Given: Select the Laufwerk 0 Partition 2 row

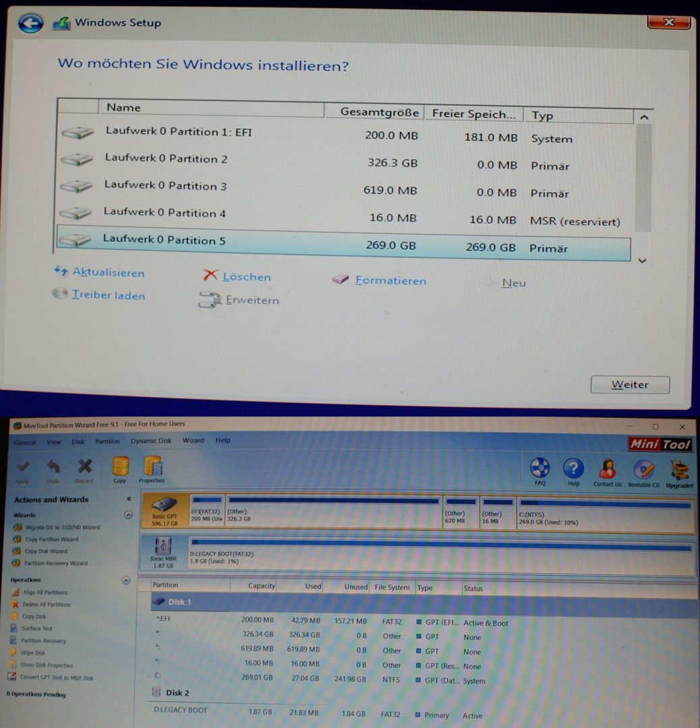Looking at the screenshot, I should [x=345, y=162].
